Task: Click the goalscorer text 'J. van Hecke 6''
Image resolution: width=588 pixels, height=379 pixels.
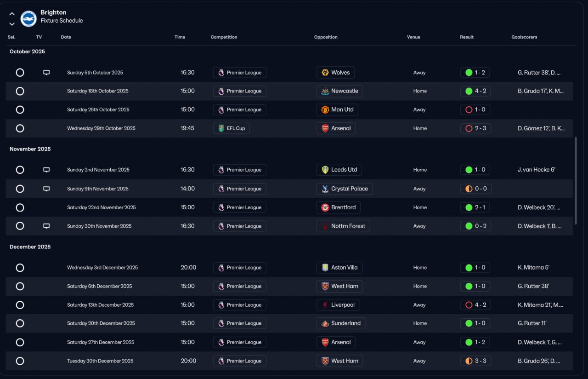Action: pos(536,170)
